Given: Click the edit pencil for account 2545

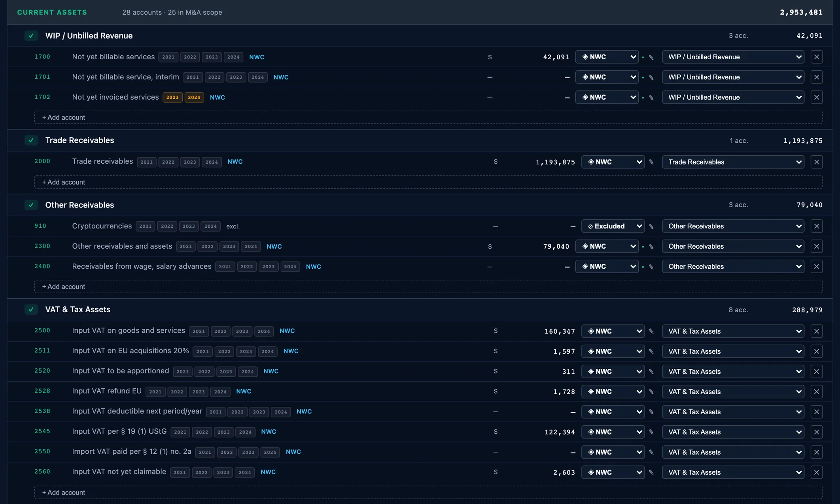Looking at the screenshot, I should pos(651,432).
